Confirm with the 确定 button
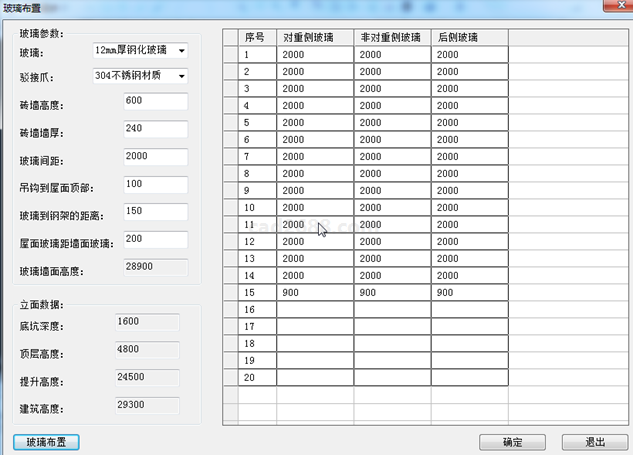633x455 pixels. click(x=512, y=442)
